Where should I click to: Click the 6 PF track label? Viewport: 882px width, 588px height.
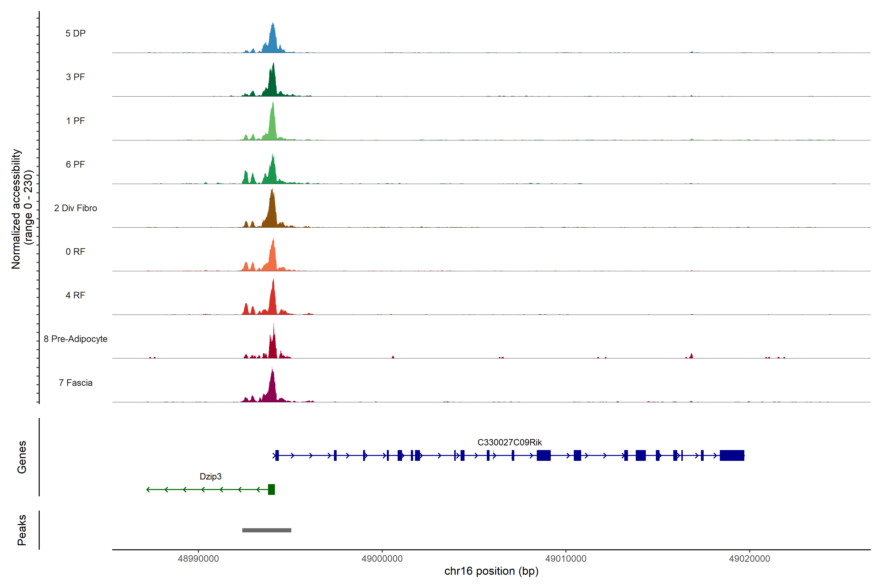75,164
